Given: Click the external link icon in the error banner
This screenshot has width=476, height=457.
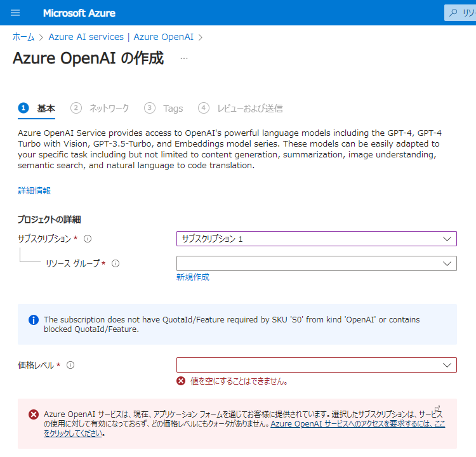Looking at the screenshot, I should (x=437, y=408).
